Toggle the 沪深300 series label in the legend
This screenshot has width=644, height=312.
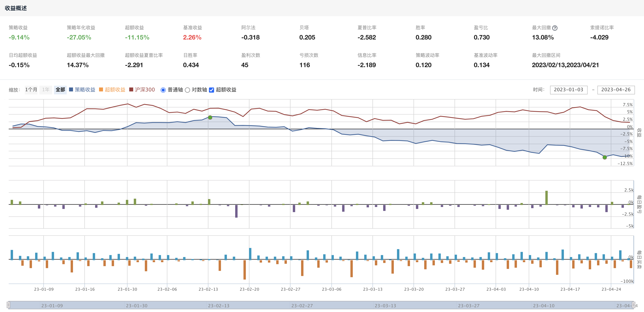click(145, 90)
